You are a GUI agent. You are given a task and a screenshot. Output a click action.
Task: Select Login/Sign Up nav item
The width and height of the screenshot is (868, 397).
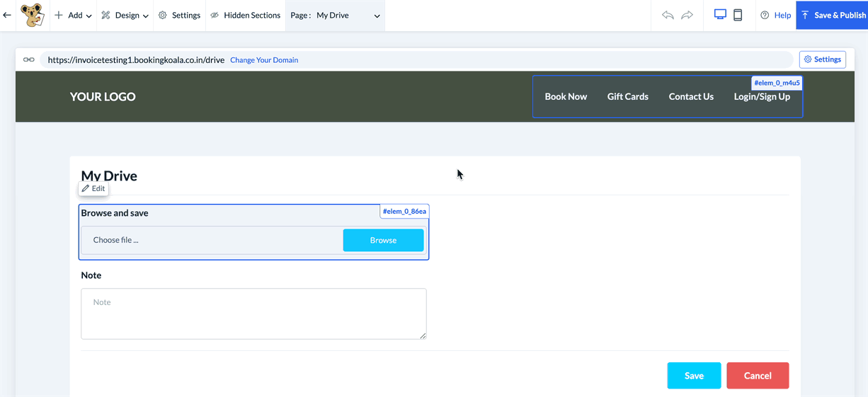pos(762,97)
